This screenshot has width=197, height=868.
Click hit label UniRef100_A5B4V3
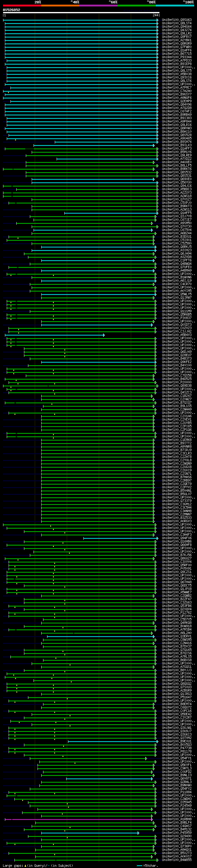click(x=176, y=335)
